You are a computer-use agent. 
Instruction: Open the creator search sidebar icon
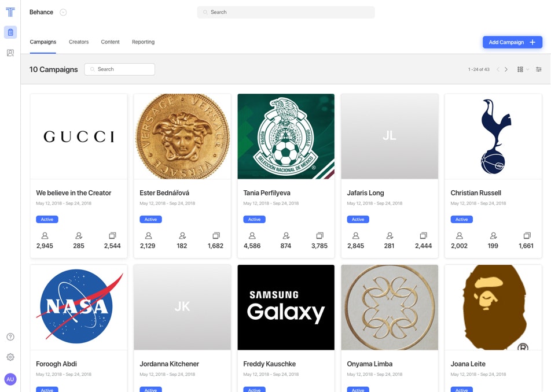click(10, 53)
